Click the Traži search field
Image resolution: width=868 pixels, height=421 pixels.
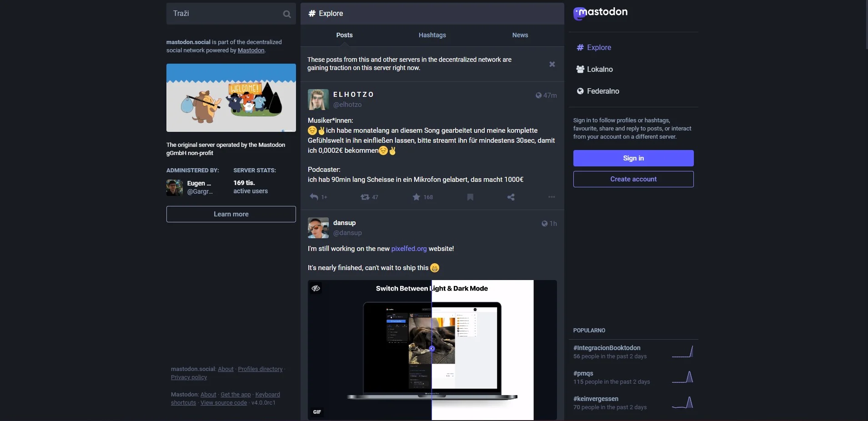(231, 14)
